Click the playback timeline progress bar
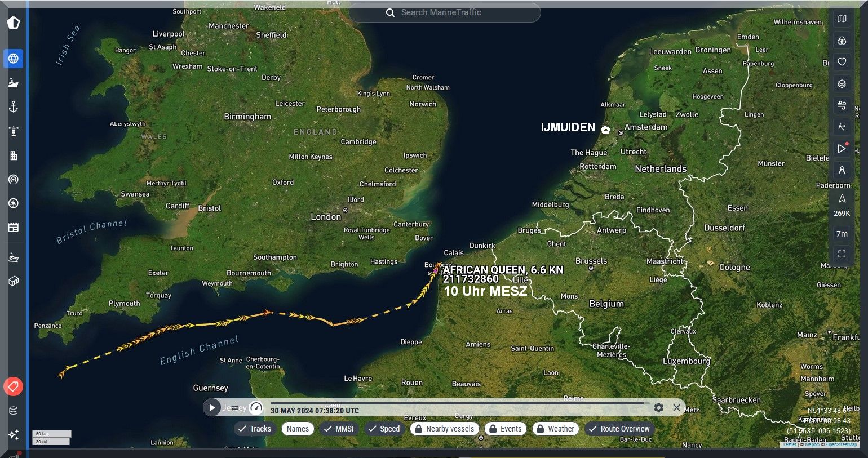 tap(457, 403)
